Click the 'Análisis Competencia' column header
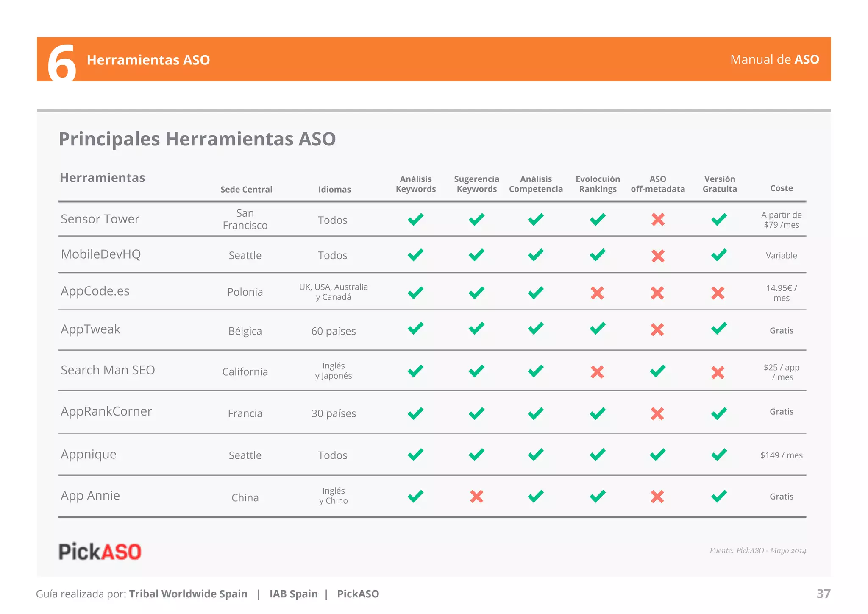The width and height of the screenshot is (868, 614). [x=536, y=184]
